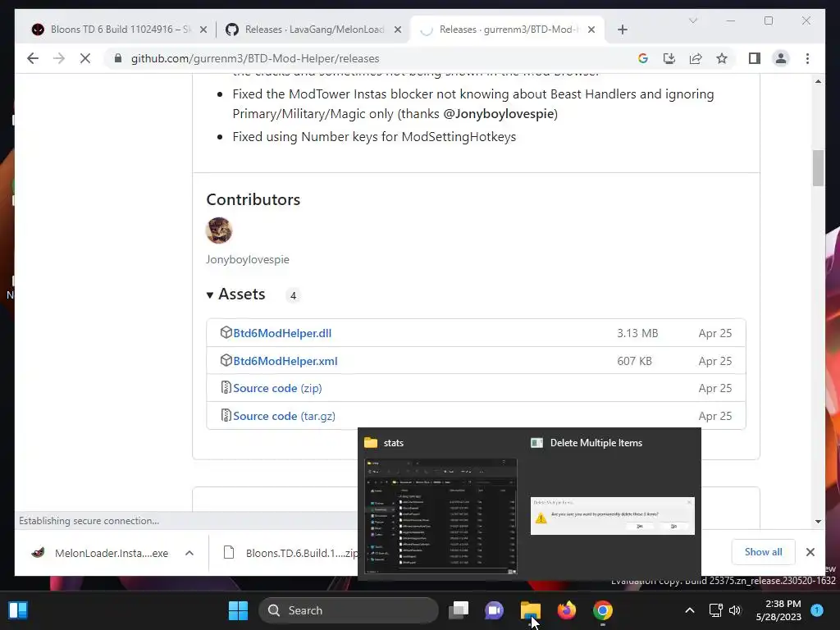Click the package icon beside Btd6ModHelper.xml
This screenshot has width=840, height=630.
click(226, 361)
